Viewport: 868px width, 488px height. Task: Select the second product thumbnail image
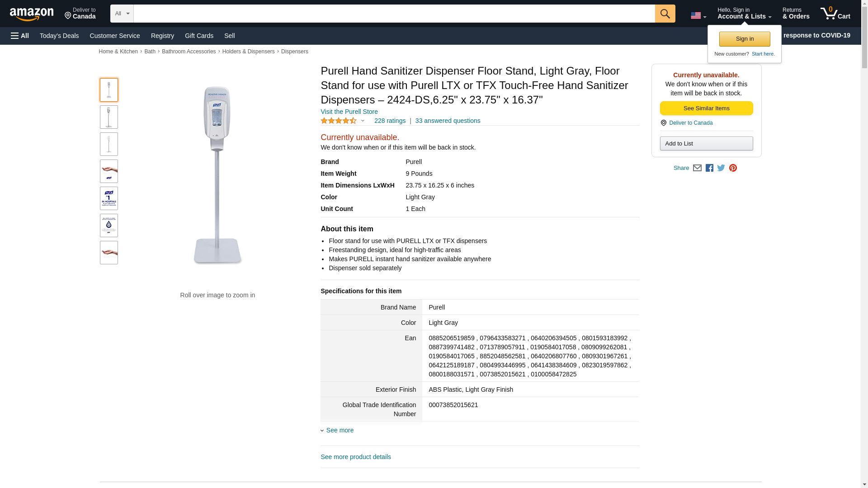point(109,117)
